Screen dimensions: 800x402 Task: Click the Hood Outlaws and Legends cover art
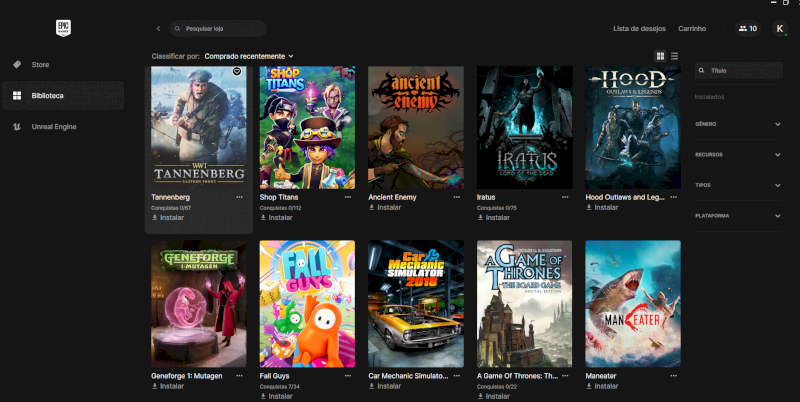pyautogui.click(x=633, y=128)
